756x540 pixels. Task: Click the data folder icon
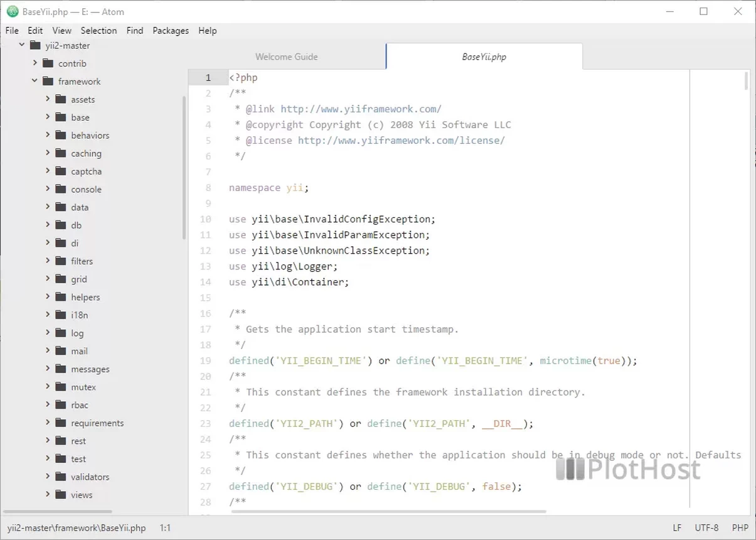(x=60, y=207)
